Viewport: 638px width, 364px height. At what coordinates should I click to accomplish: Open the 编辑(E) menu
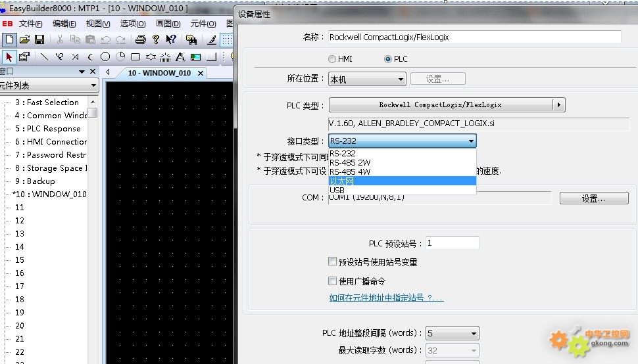(x=64, y=24)
